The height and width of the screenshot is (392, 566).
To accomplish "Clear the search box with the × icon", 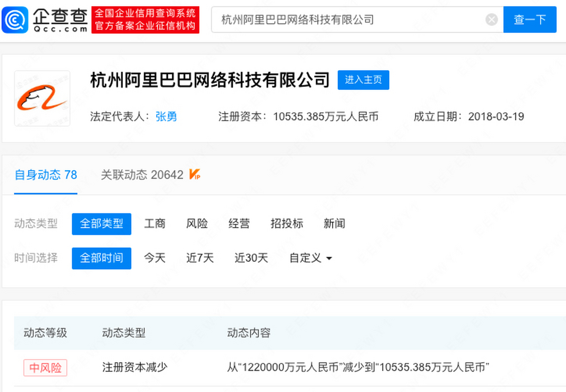I will coord(491,20).
